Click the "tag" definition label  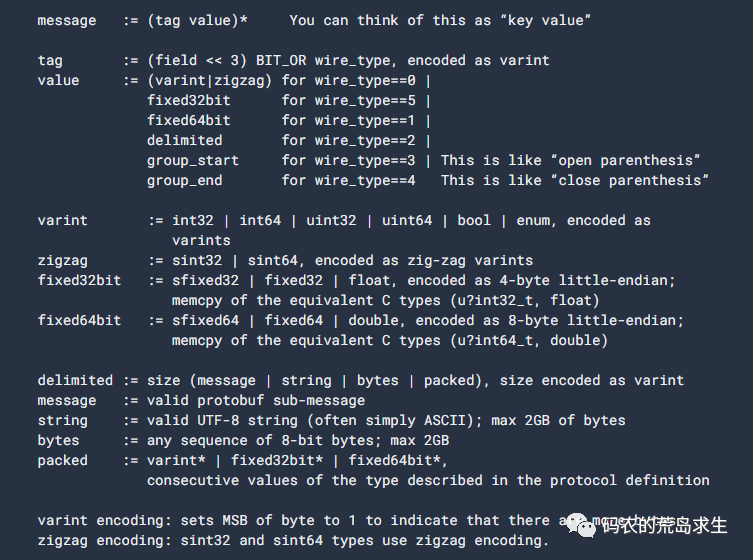click(x=50, y=60)
